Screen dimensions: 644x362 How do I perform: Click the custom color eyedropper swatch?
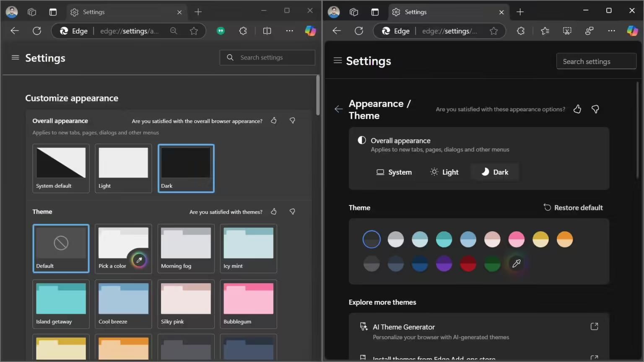coord(516,264)
